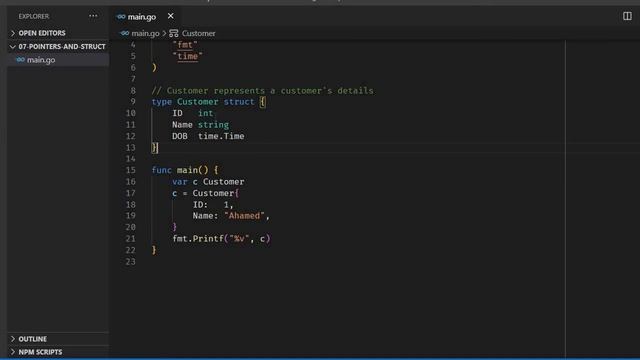Click the 'c = Customer{' line

pos(205,193)
